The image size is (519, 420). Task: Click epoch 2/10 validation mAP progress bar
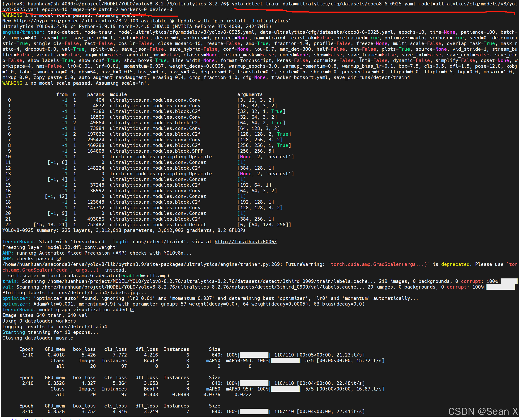coord(285,389)
